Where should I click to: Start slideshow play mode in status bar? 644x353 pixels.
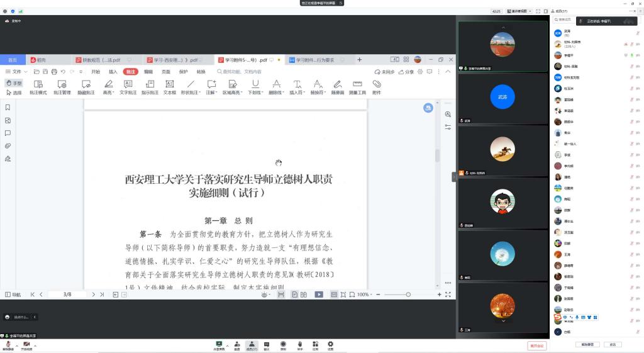point(319,294)
